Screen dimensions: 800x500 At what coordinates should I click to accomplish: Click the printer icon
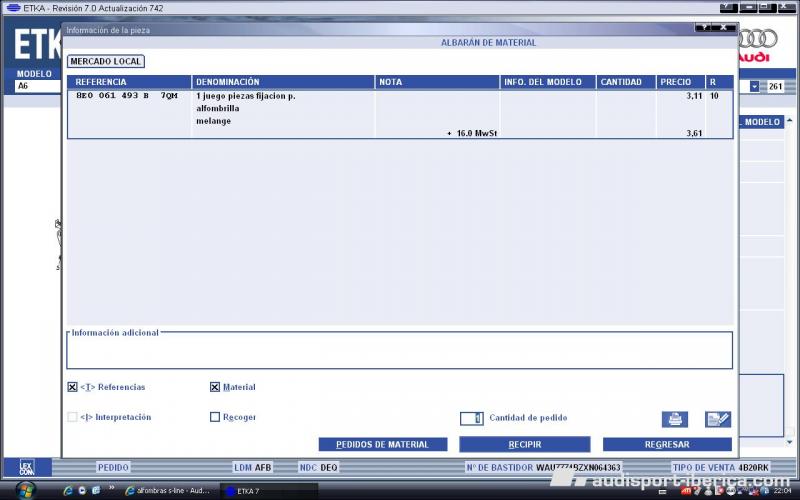[x=674, y=419]
